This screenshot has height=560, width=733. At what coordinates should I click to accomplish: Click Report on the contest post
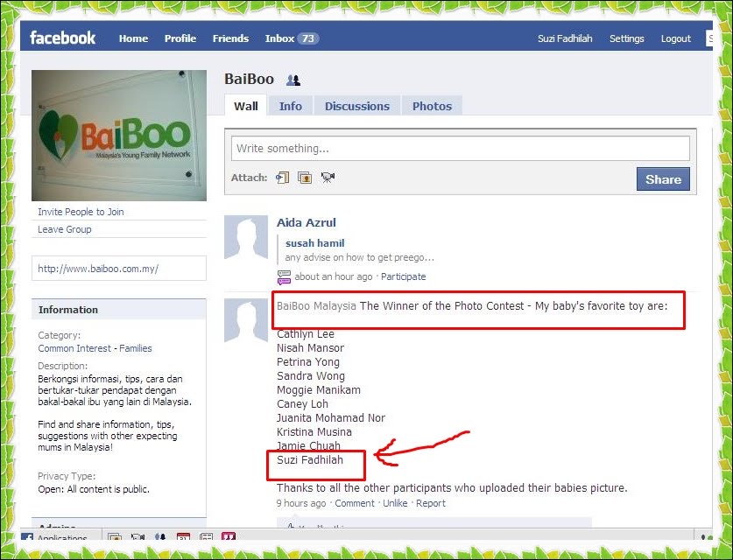click(x=431, y=503)
